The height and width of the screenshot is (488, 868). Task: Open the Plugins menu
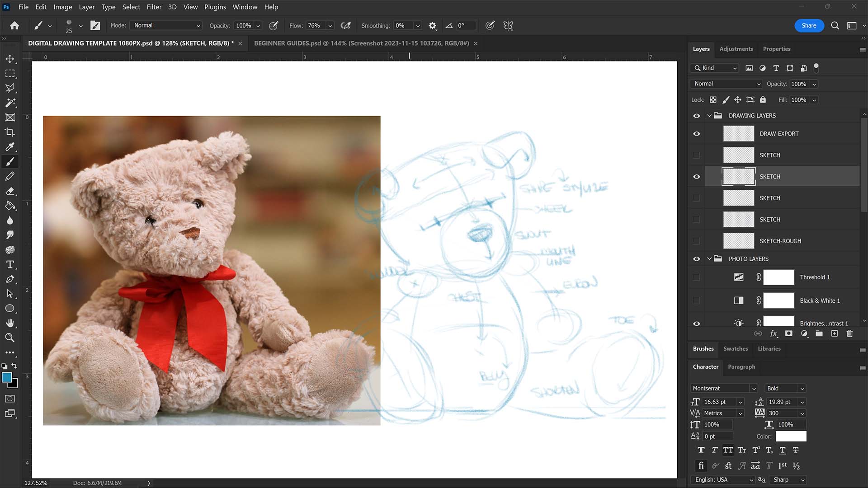pyautogui.click(x=215, y=7)
